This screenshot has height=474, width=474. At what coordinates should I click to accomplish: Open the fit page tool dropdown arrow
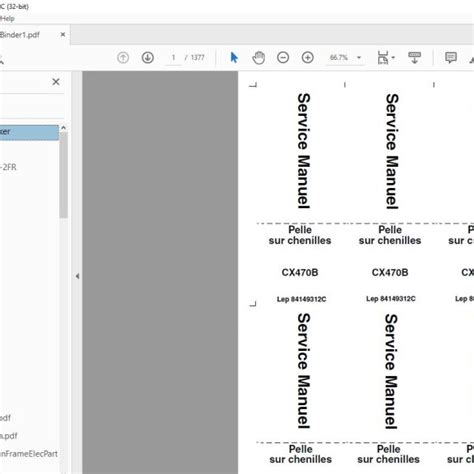click(393, 58)
